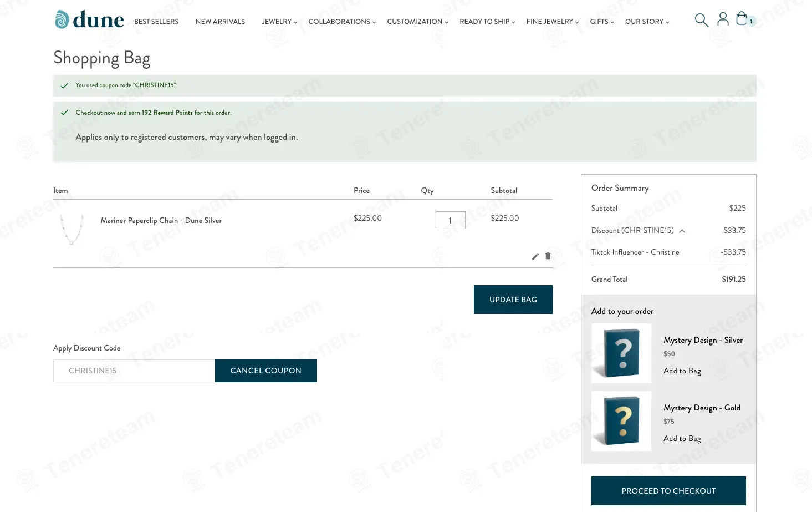Click the Mystery Design - Gold $75 price
Image resolution: width=812 pixels, height=512 pixels.
click(669, 422)
